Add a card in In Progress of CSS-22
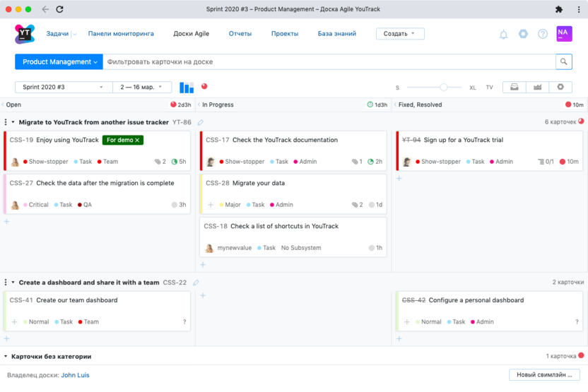The image size is (588, 392). (203, 296)
